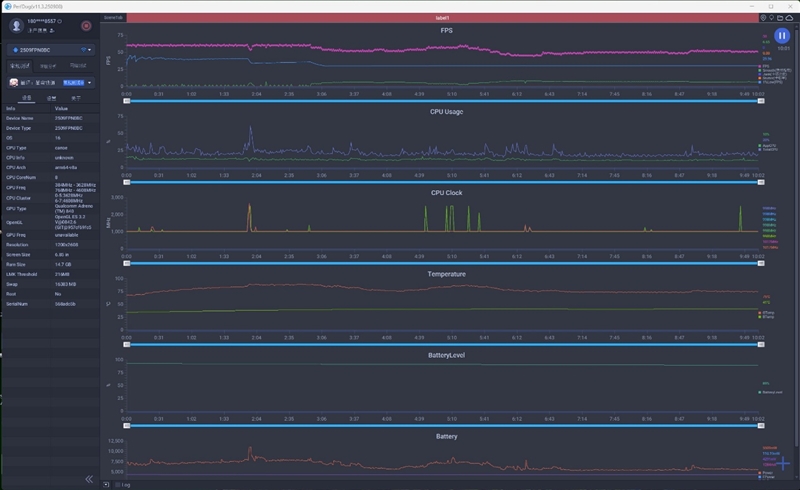Open the device selector dropdown 2509FPN0BC
Image resolution: width=800 pixels, height=490 pixels.
(x=50, y=49)
